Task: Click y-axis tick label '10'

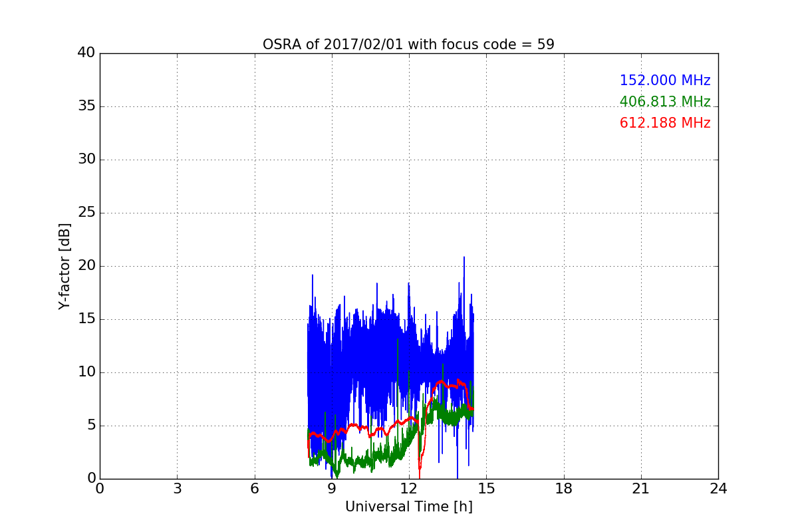Action: tap(86, 372)
